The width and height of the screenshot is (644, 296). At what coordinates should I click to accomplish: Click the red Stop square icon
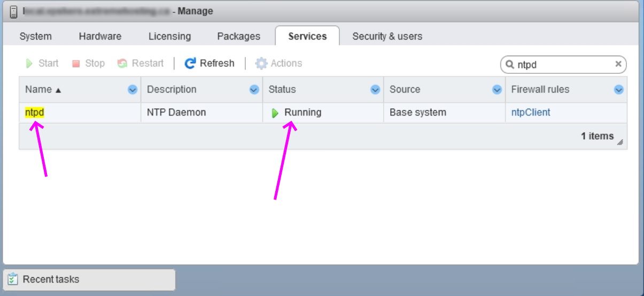pyautogui.click(x=76, y=64)
